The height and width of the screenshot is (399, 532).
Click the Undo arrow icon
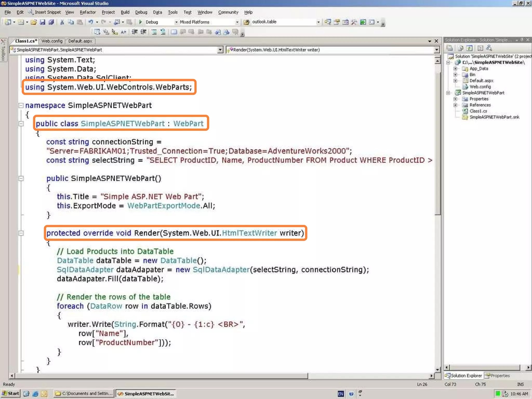click(x=90, y=22)
